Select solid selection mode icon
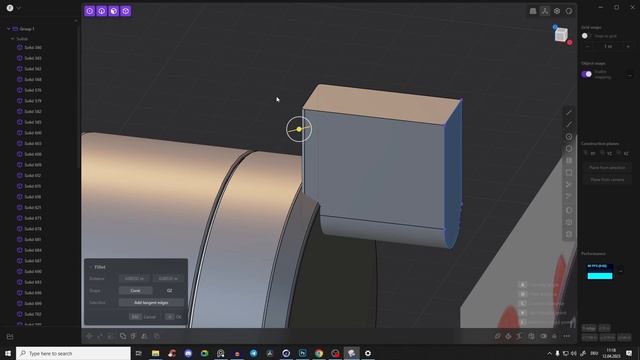640x360 pixels. click(126, 11)
